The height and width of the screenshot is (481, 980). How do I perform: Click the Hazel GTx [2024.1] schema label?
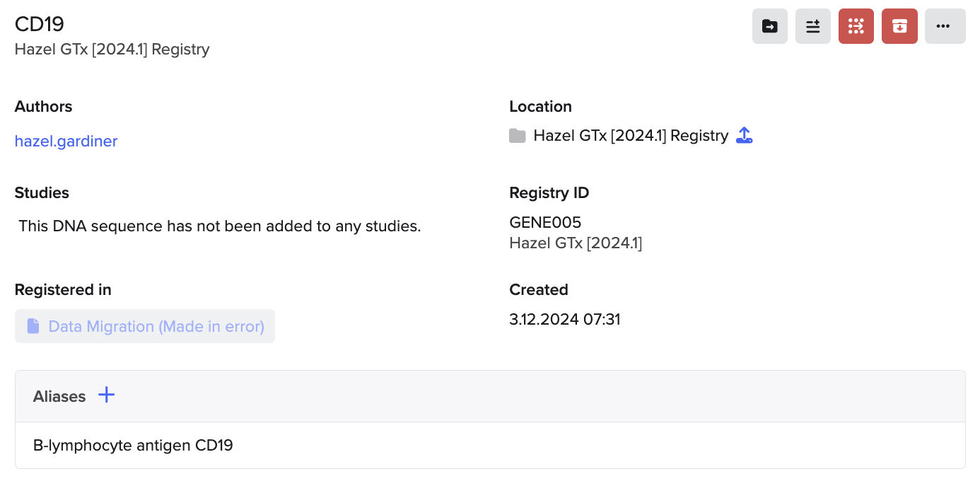576,243
